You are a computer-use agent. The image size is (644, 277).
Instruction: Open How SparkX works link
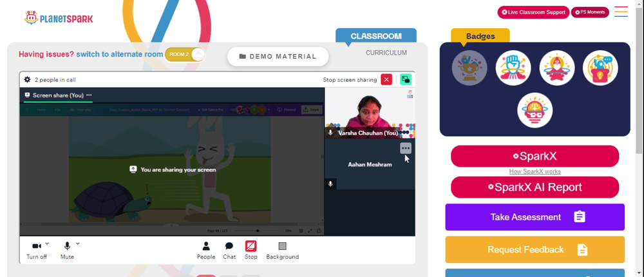pos(535,171)
